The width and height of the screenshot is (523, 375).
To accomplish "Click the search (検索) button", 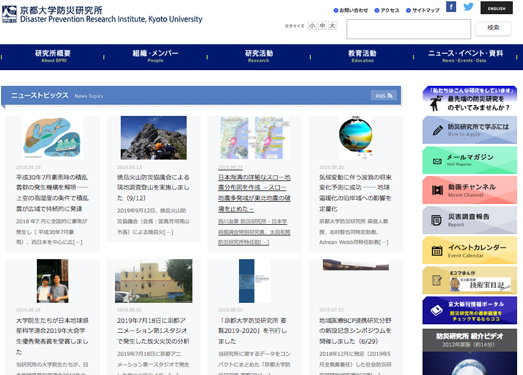I will click(x=493, y=28).
